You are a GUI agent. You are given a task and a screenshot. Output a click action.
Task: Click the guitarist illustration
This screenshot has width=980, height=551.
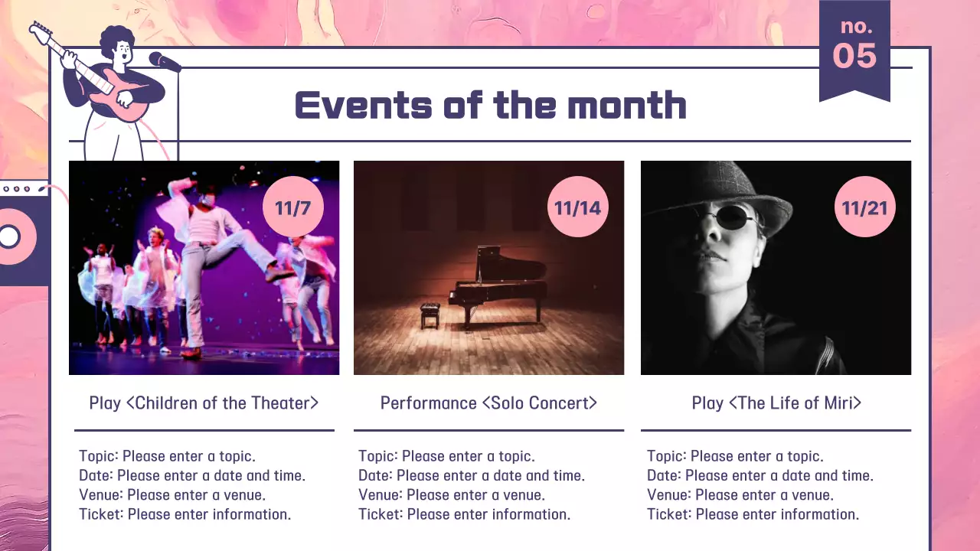pyautogui.click(x=115, y=88)
